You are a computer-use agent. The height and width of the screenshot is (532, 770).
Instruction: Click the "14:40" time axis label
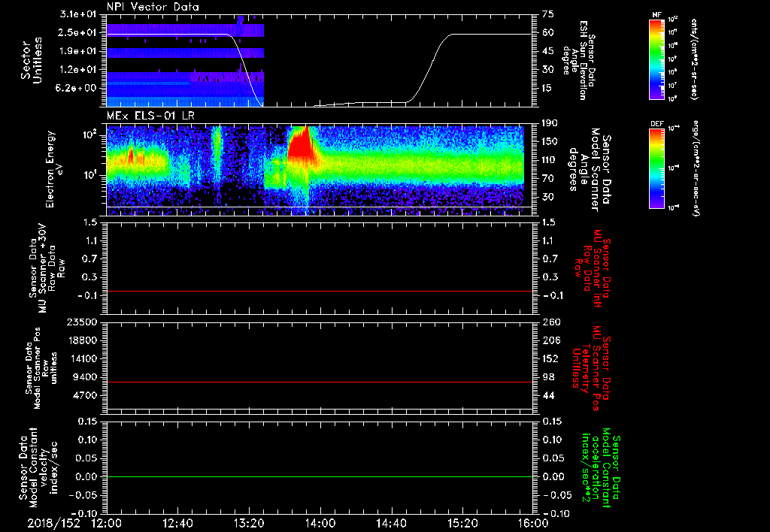(x=391, y=524)
